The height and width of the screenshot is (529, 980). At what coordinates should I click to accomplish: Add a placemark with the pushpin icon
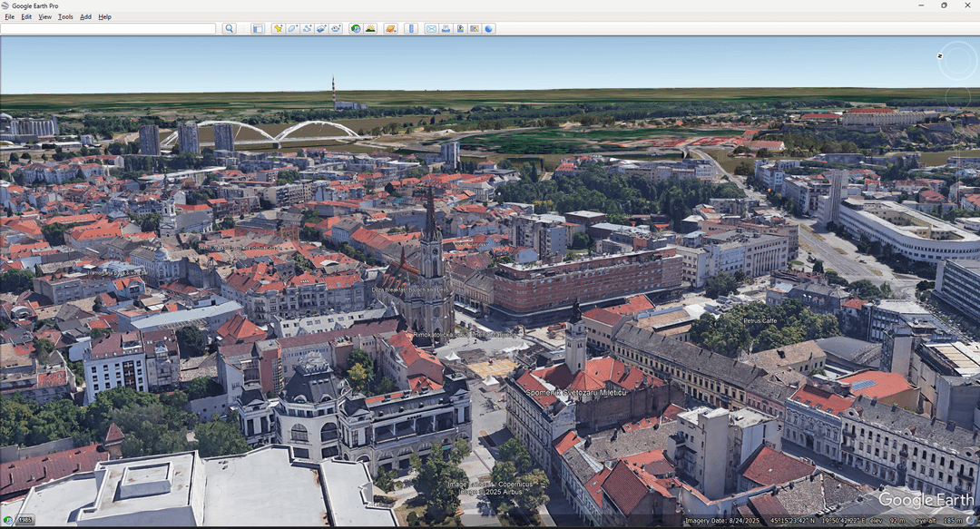pos(278,29)
